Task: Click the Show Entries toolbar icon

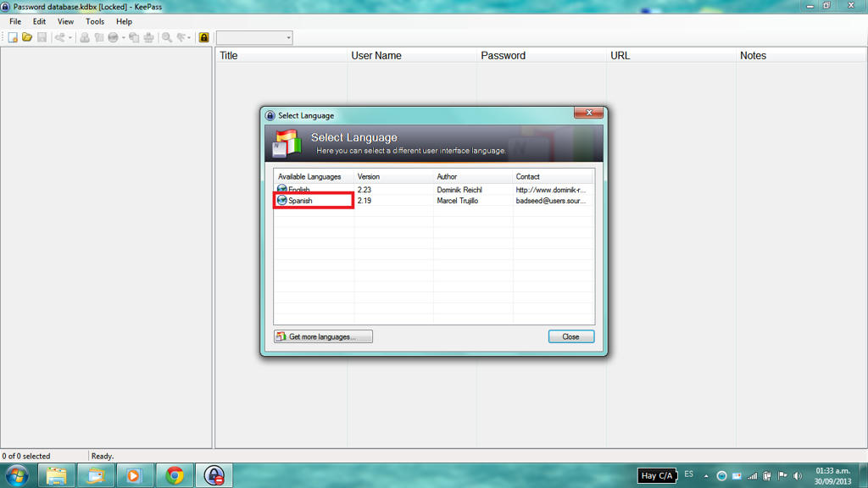Action: (x=181, y=37)
